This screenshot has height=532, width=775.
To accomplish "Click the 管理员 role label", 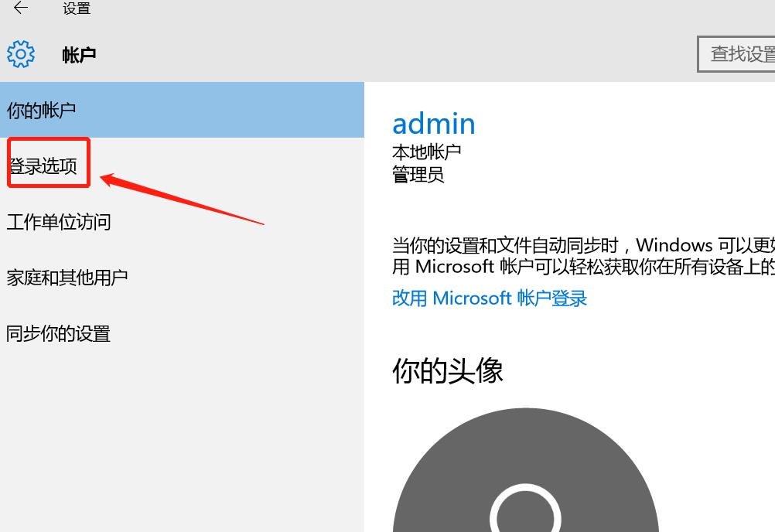I will tap(418, 175).
